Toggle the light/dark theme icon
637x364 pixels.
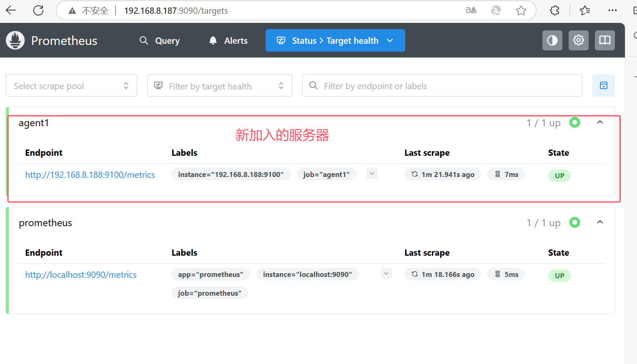[552, 40]
